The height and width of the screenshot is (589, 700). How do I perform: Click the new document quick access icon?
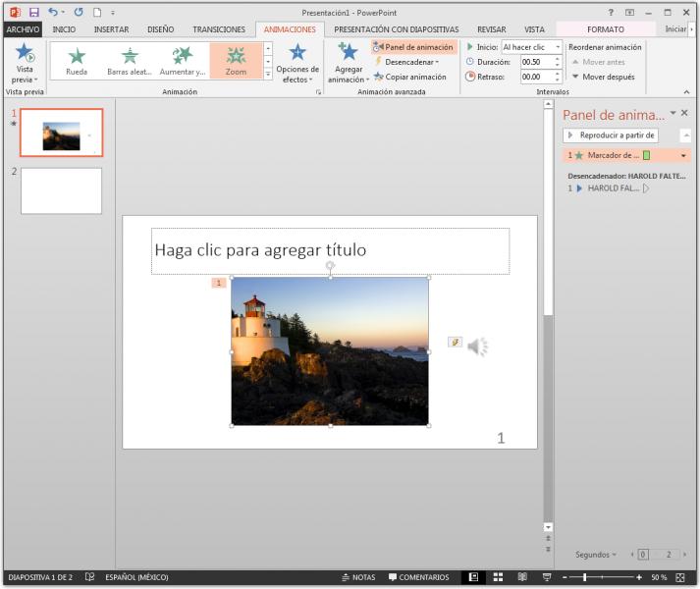(x=97, y=13)
